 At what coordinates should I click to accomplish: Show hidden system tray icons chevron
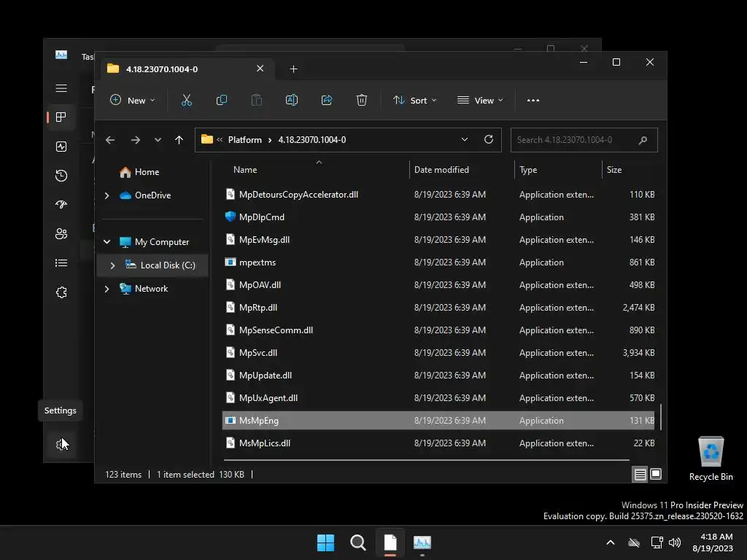611,542
